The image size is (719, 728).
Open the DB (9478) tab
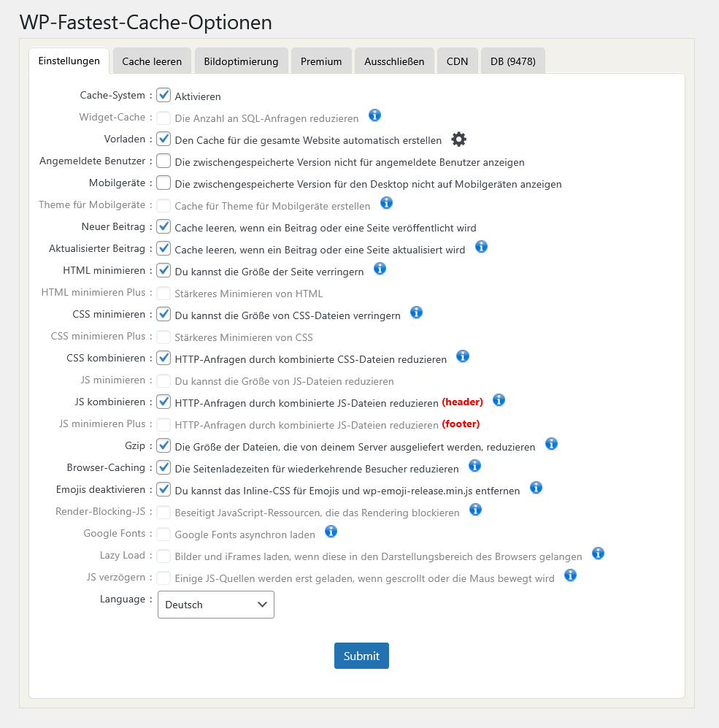[513, 61]
